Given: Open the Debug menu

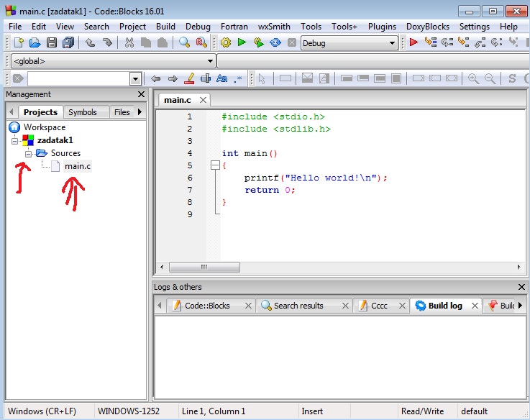Looking at the screenshot, I should point(198,27).
